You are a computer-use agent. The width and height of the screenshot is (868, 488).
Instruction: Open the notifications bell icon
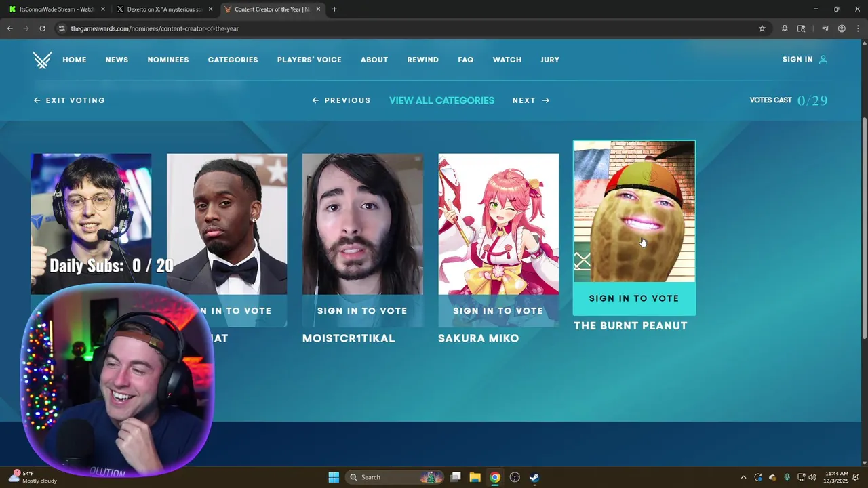tap(857, 477)
